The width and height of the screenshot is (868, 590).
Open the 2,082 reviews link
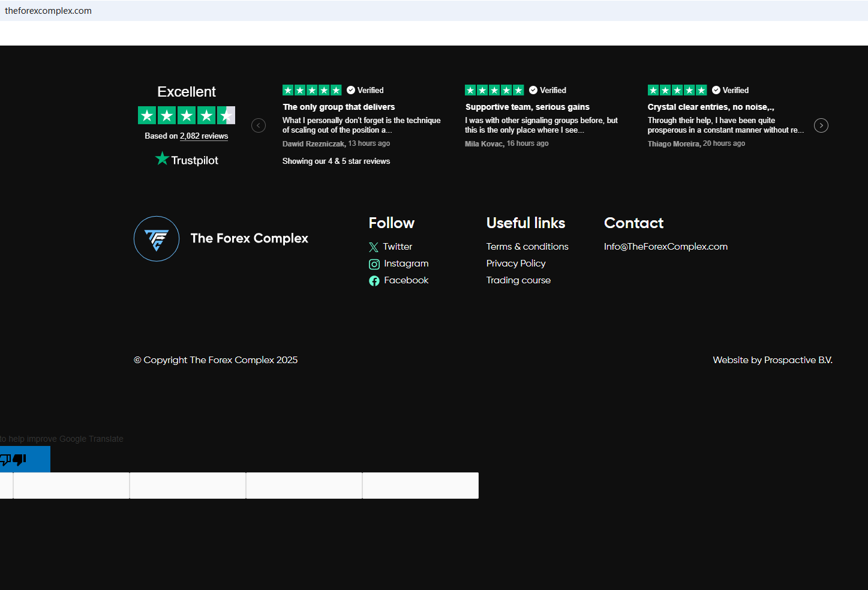(x=204, y=136)
